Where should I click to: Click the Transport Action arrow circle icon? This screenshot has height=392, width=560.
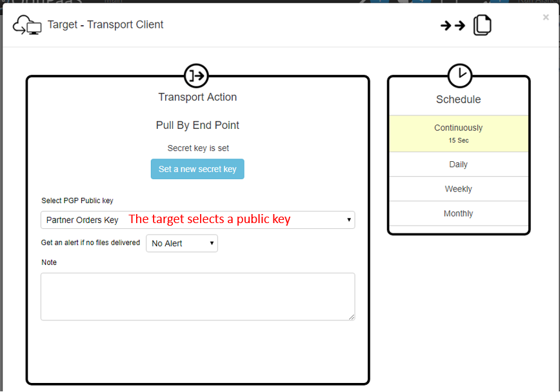[197, 75]
